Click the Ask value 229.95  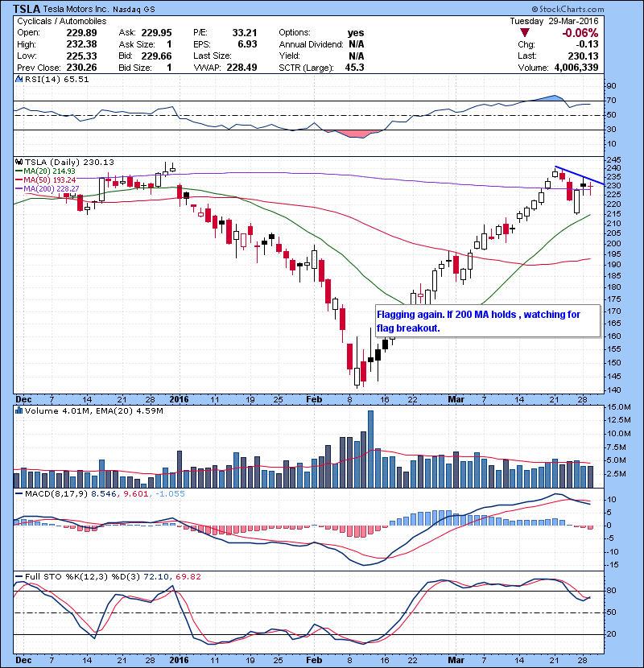(156, 33)
